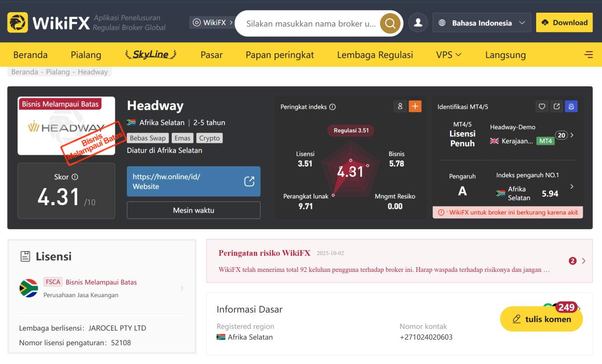
Task: Click the share icon beside the heart
Action: [x=557, y=106]
